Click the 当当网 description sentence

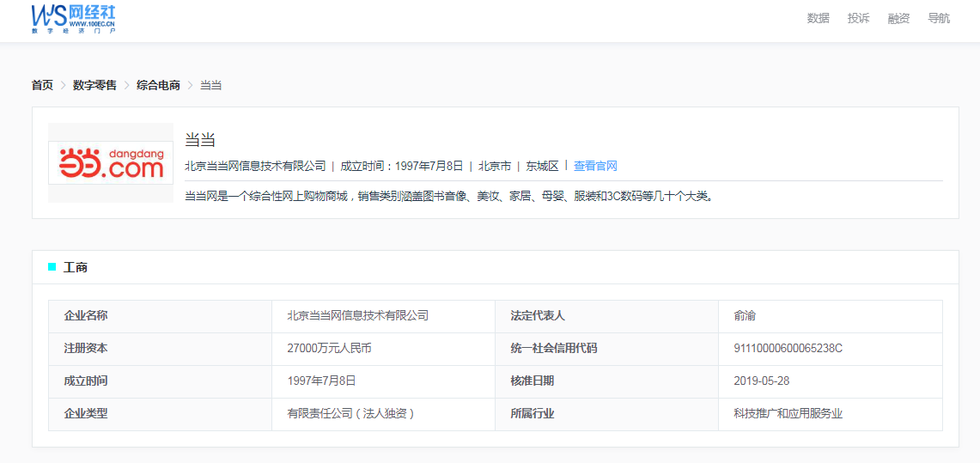[x=449, y=196]
